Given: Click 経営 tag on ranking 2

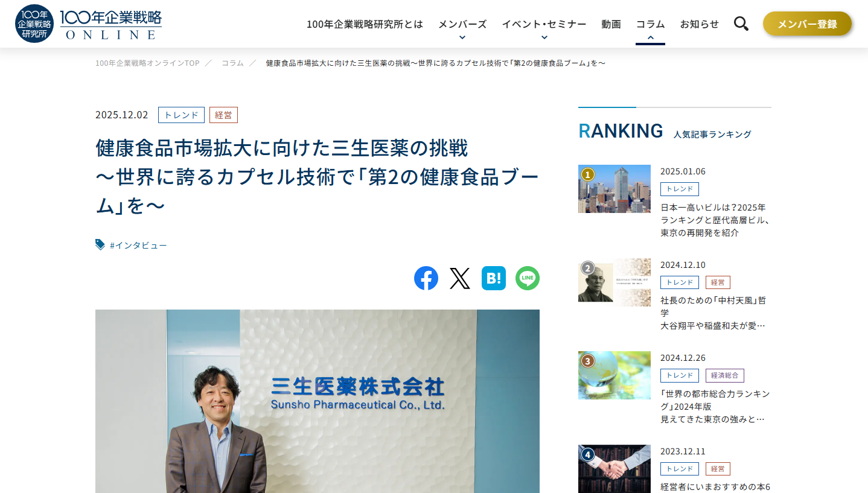Looking at the screenshot, I should (x=718, y=282).
